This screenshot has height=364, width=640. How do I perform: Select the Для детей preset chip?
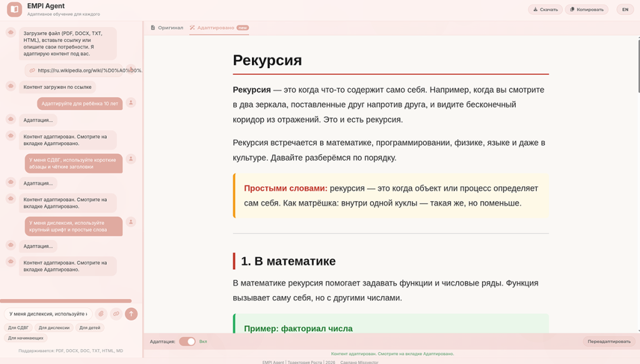90,328
